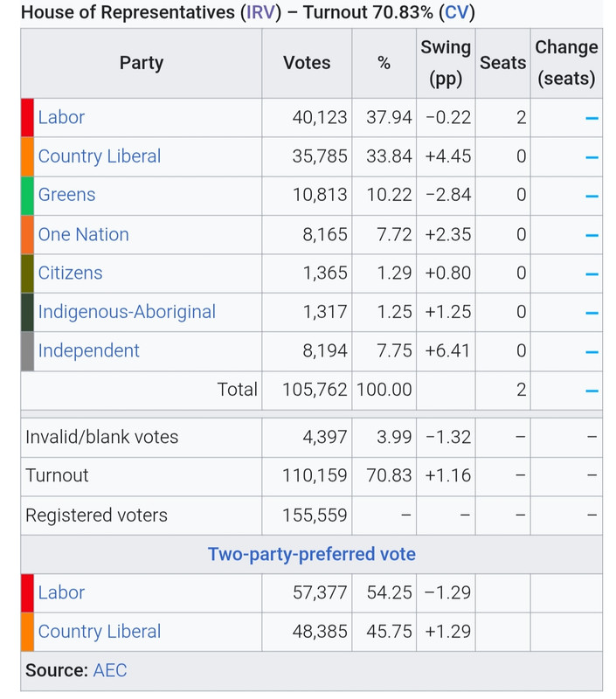Click Country Liberal link under two-party-preferred
Screen dimensions: 616x699
point(100,632)
